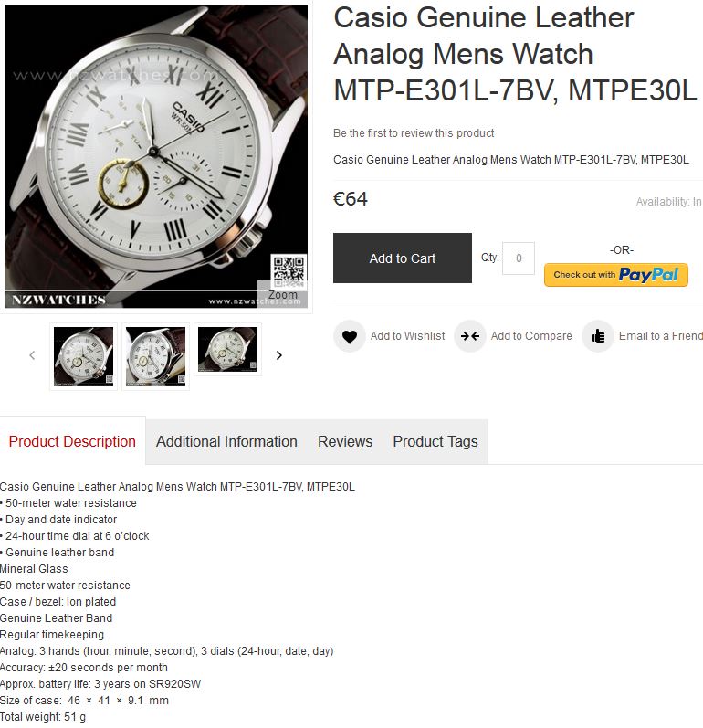Select the first watch thumbnail
The width and height of the screenshot is (703, 728).
coord(83,356)
